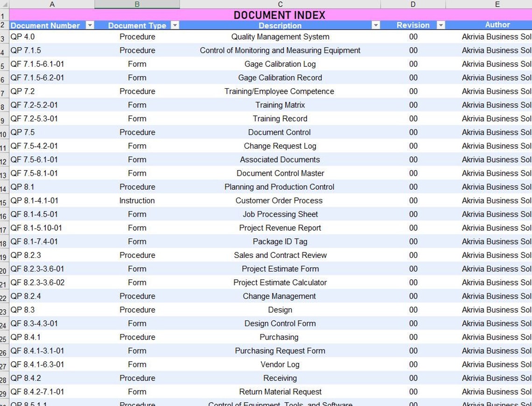Open the Document Type filter dropdown

coord(175,25)
